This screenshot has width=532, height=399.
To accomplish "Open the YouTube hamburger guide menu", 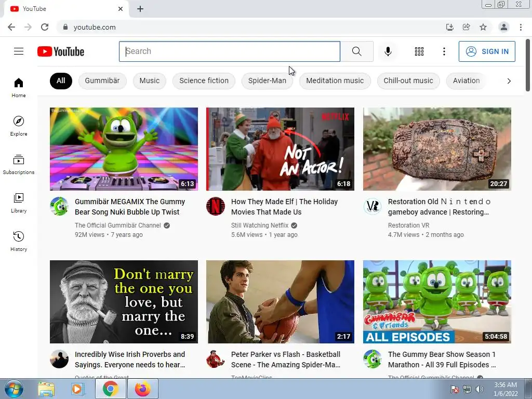I will [19, 51].
